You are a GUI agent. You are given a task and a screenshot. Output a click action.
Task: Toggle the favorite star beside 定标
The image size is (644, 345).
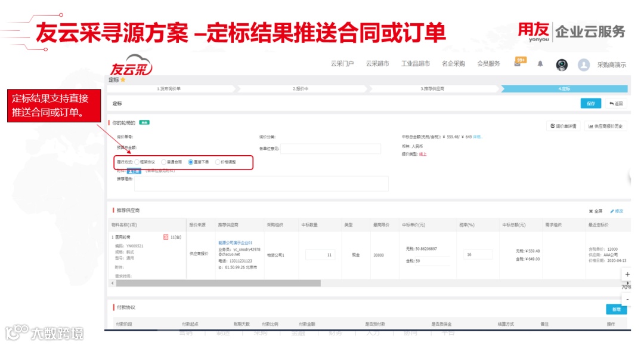[123, 80]
